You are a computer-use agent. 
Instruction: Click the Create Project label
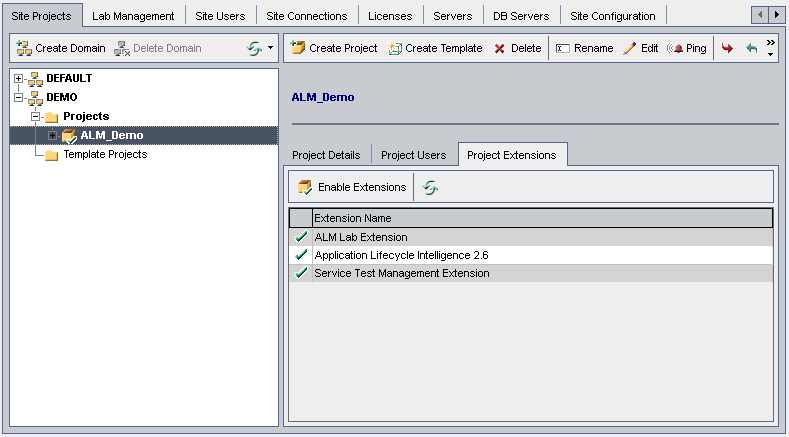tap(343, 48)
